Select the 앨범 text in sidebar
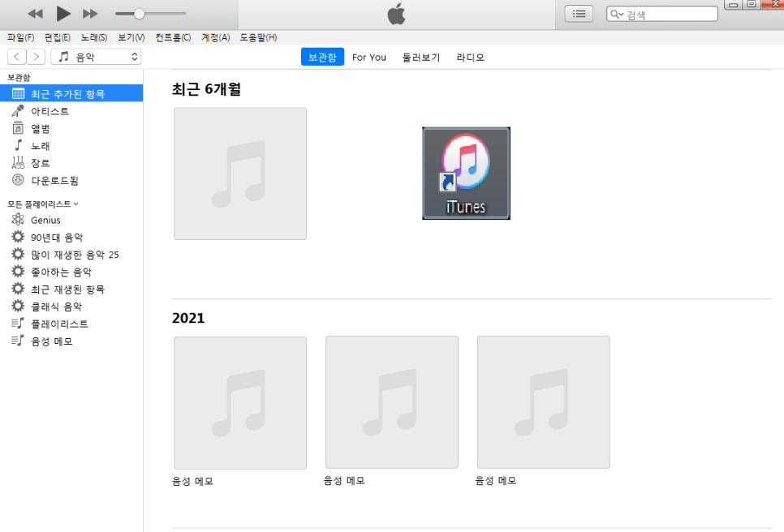784x532 pixels. [41, 128]
